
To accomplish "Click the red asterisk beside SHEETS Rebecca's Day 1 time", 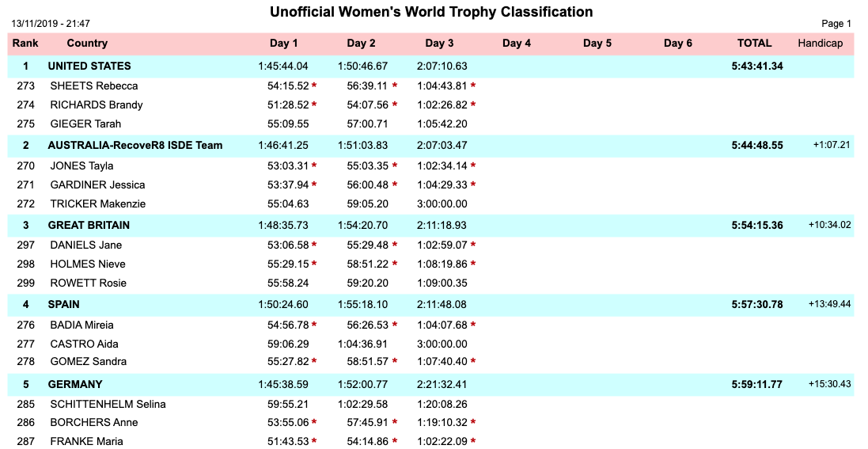I will (314, 86).
